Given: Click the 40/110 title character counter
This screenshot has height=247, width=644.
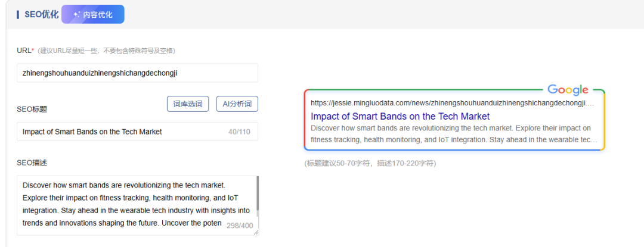Looking at the screenshot, I should (x=239, y=132).
